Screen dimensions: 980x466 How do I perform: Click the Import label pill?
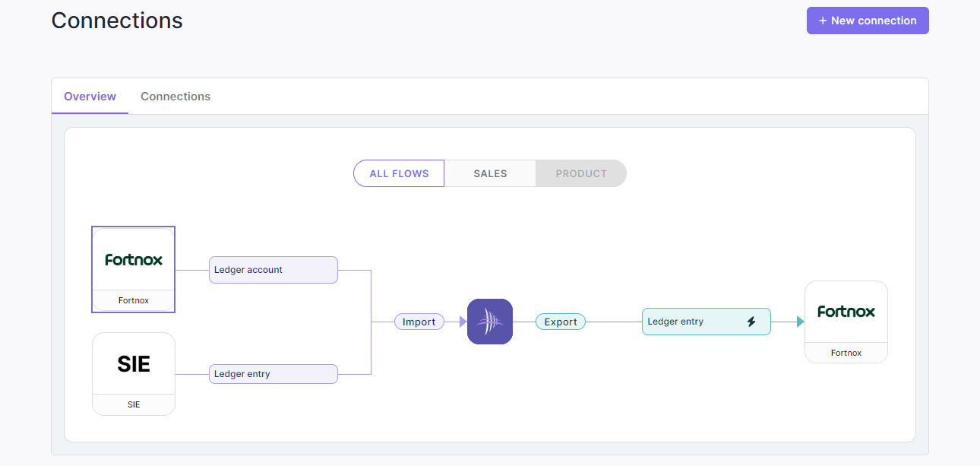click(419, 322)
